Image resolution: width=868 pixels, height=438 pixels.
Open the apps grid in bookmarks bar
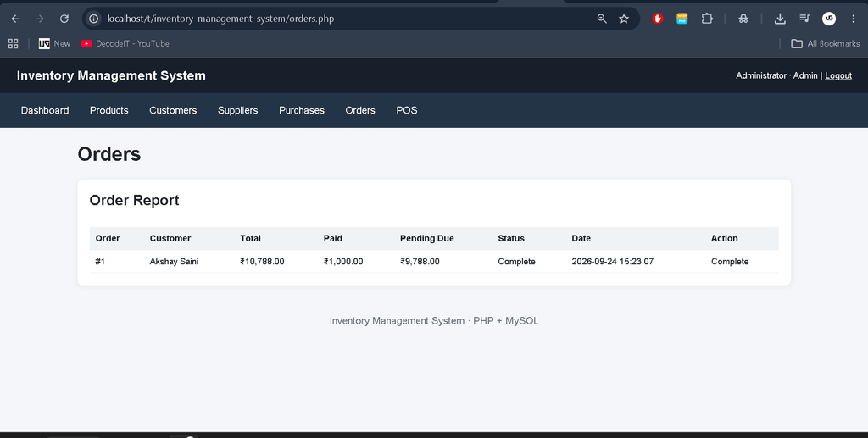click(x=14, y=44)
